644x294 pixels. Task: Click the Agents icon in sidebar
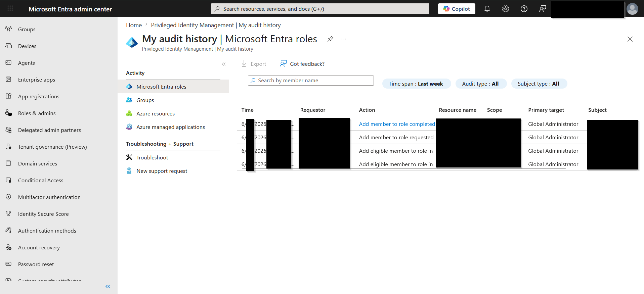(x=9, y=63)
